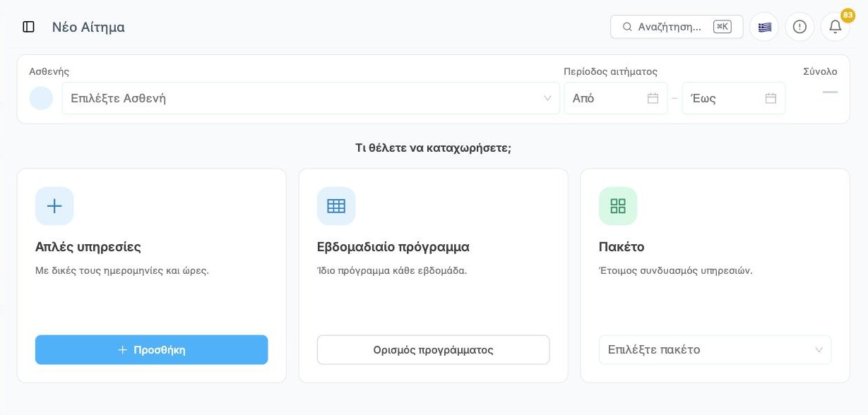Expand patient list with chevron arrow
Image resolution: width=868 pixels, height=415 pixels.
(547, 98)
